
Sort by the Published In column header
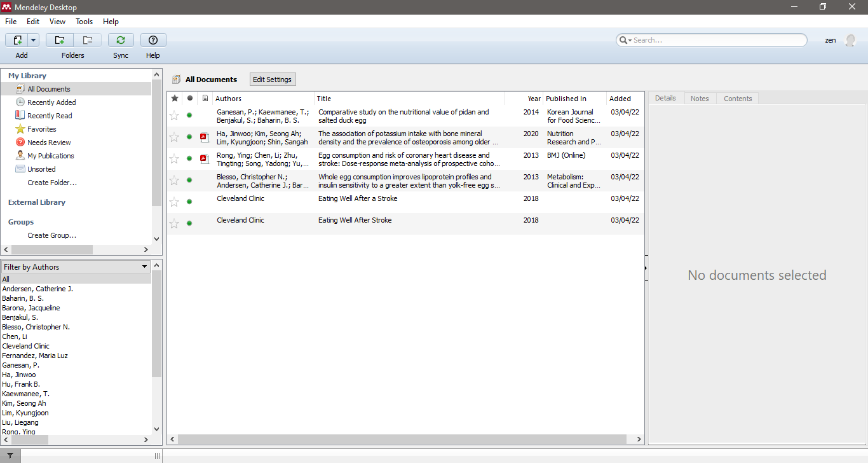click(574, 99)
